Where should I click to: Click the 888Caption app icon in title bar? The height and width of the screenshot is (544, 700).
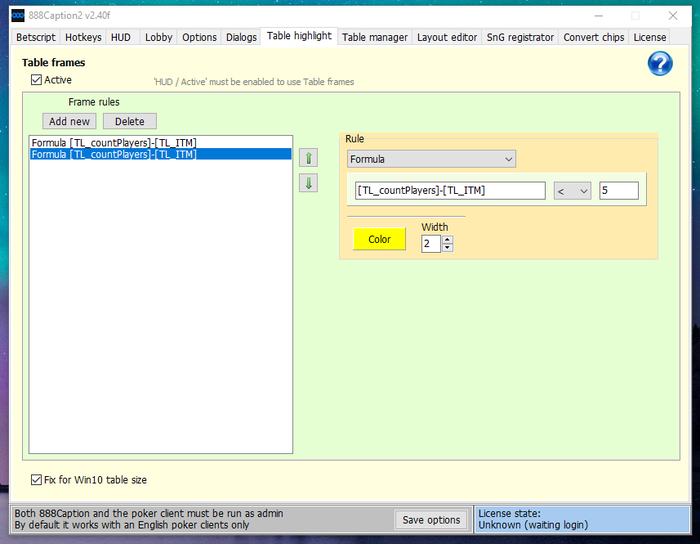pyautogui.click(x=18, y=16)
